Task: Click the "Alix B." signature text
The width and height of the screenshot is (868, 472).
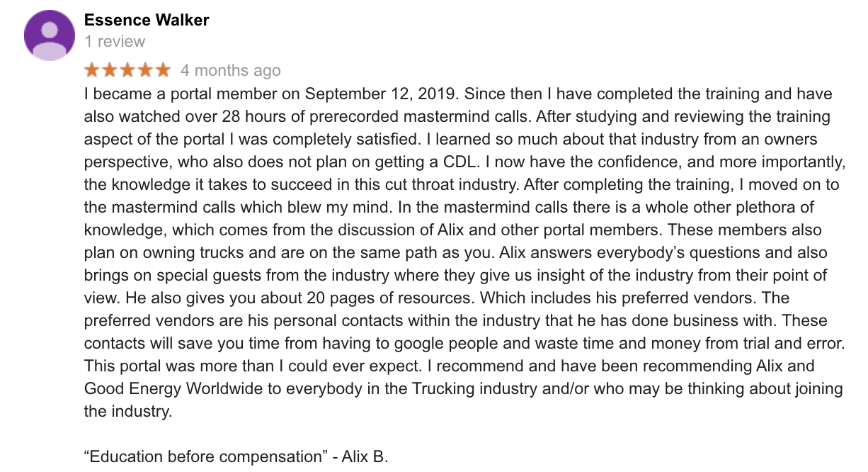Action: pyautogui.click(x=365, y=456)
